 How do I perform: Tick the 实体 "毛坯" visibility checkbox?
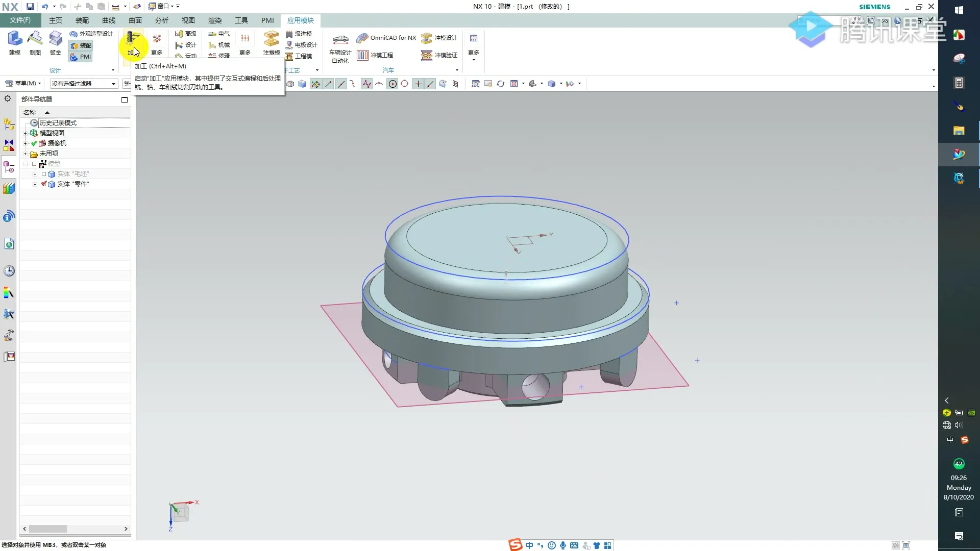click(44, 174)
